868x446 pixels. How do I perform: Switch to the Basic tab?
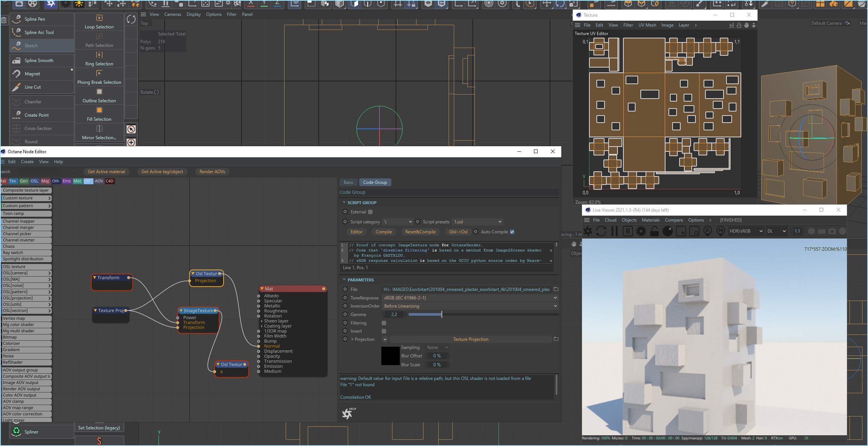[348, 182]
